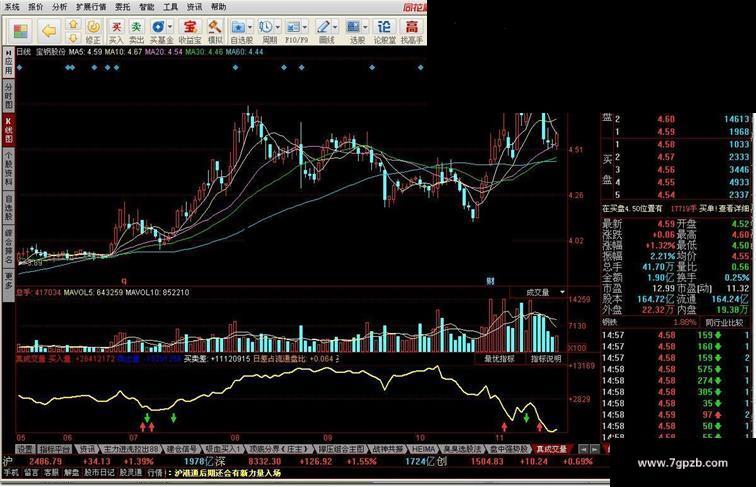Open the 工具 menu
This screenshot has width=756, height=487.
click(170, 7)
